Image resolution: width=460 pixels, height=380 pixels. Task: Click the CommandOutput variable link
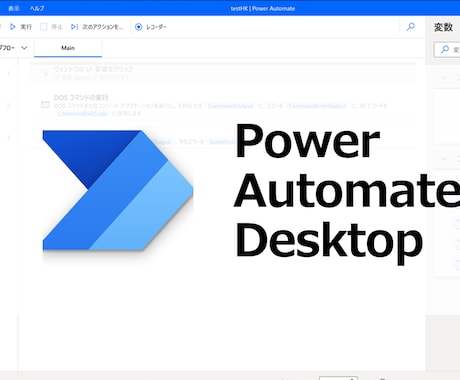230,106
